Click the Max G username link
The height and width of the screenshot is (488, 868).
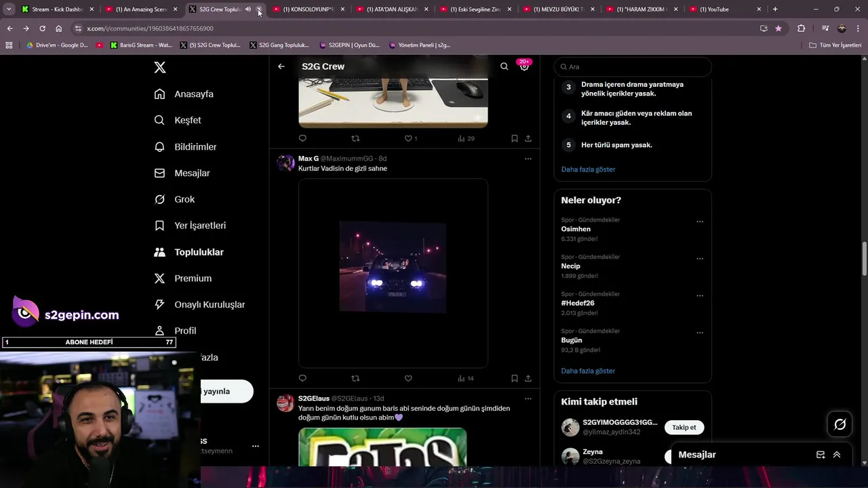pyautogui.click(x=309, y=159)
